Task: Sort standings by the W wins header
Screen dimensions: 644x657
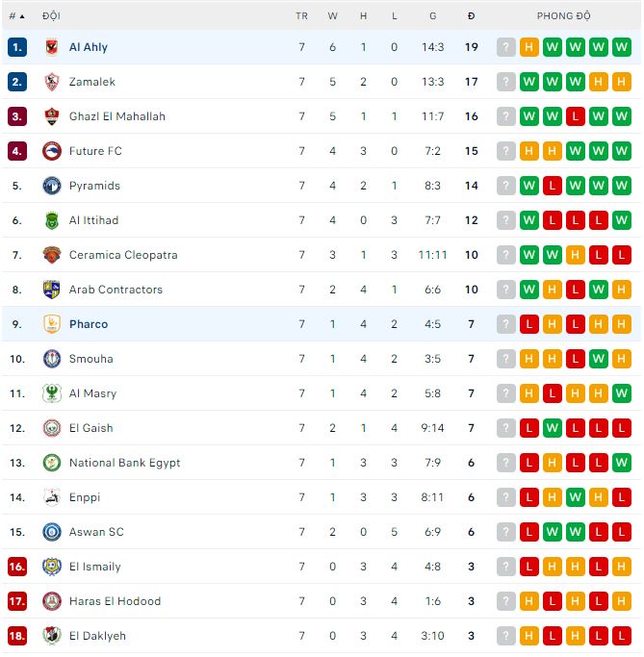Action: click(333, 16)
